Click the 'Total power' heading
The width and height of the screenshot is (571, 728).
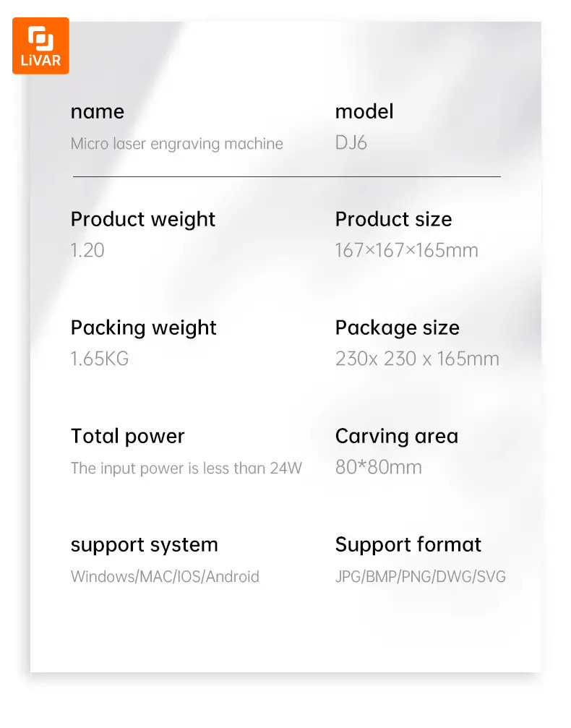[128, 437]
